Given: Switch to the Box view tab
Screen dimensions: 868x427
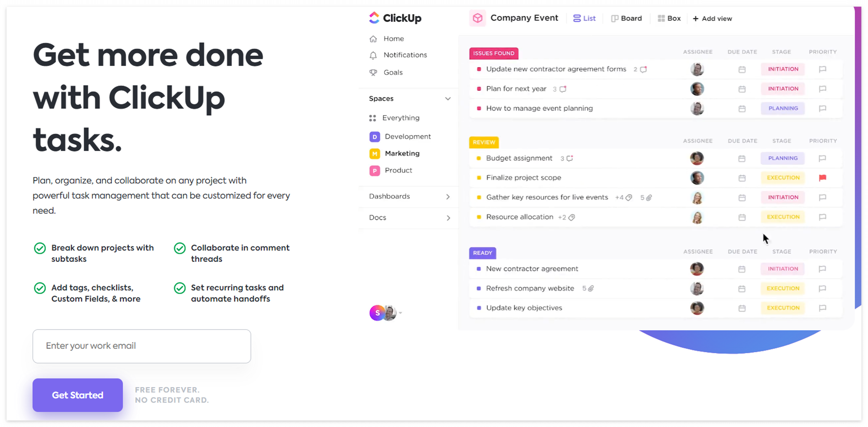Looking at the screenshot, I should 669,18.
